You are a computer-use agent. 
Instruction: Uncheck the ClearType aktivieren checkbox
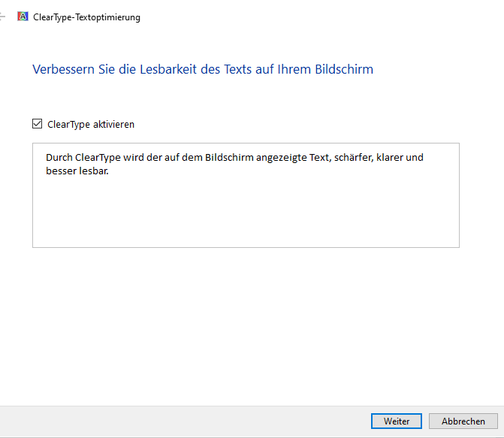38,124
